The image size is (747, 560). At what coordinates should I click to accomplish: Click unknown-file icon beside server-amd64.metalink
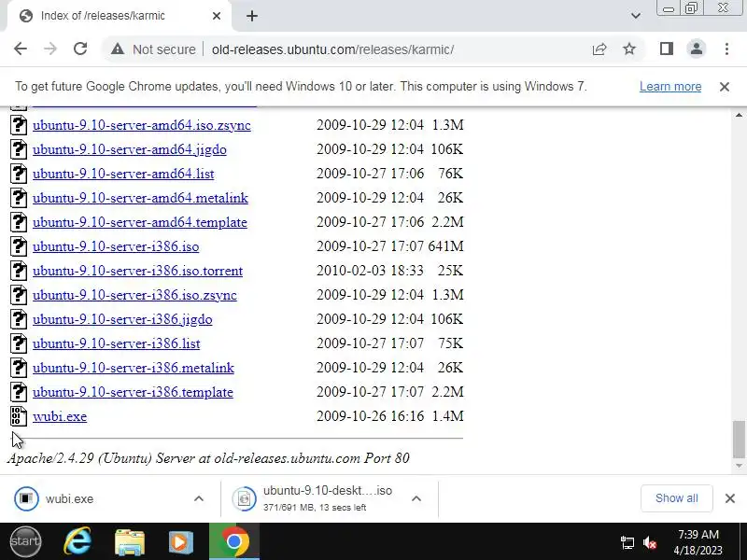19,197
